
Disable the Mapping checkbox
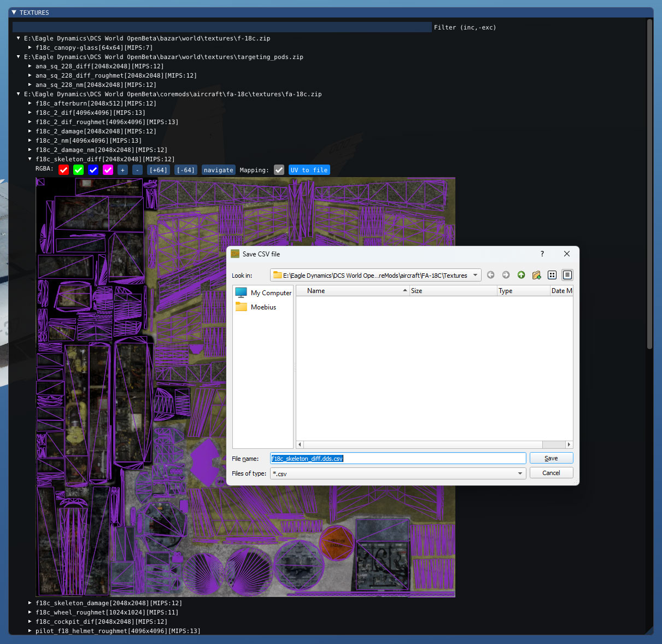pyautogui.click(x=279, y=170)
